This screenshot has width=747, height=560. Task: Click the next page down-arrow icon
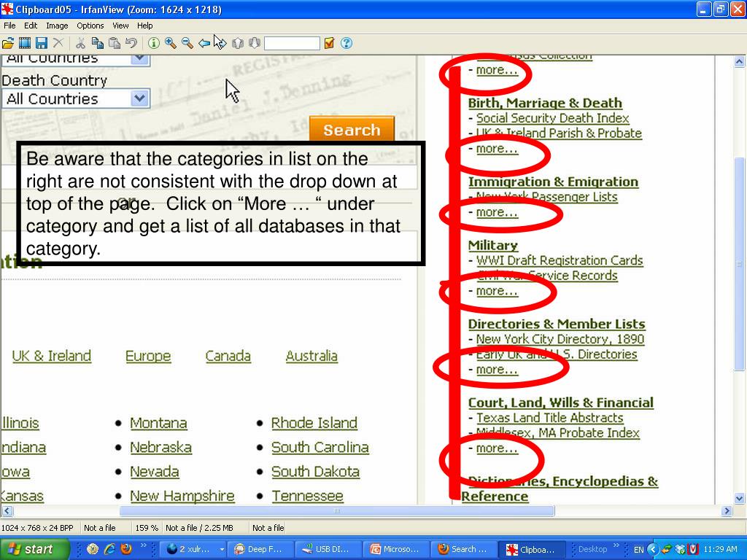click(255, 43)
